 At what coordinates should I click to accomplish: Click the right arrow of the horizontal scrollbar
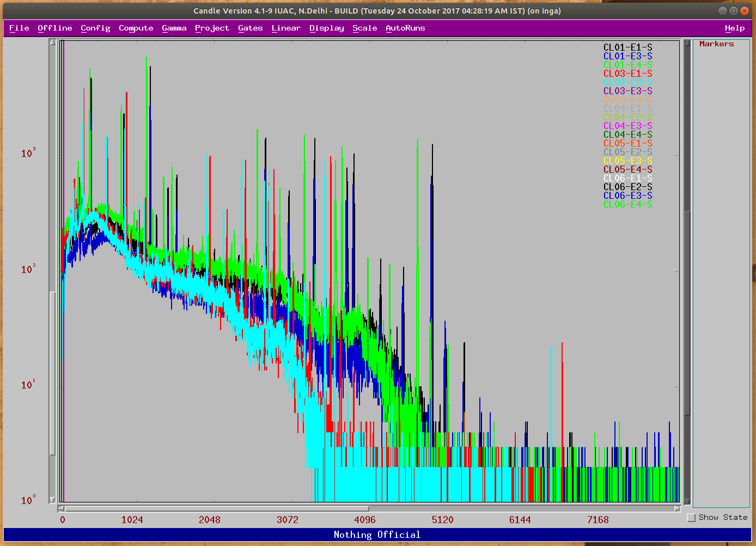[677, 509]
